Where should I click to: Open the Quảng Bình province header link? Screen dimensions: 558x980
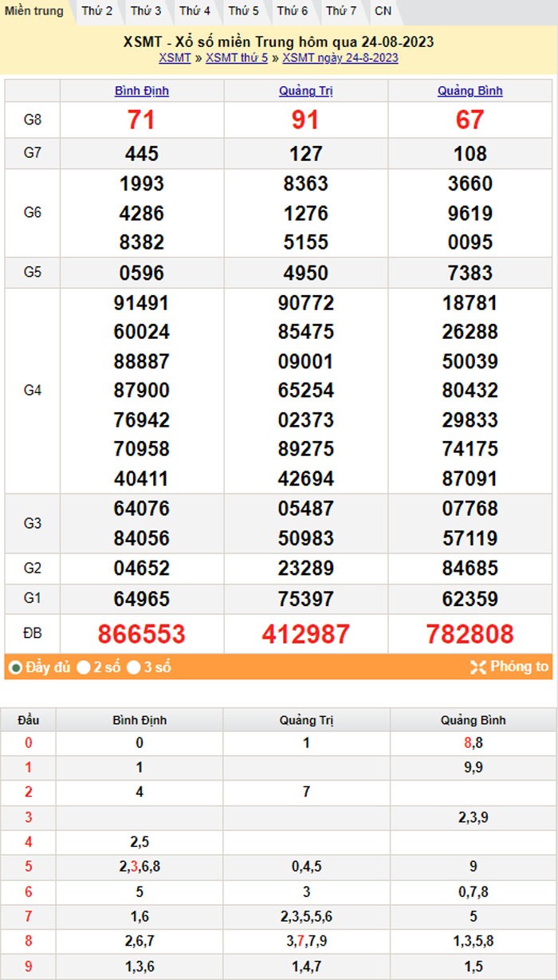pyautogui.click(x=470, y=91)
